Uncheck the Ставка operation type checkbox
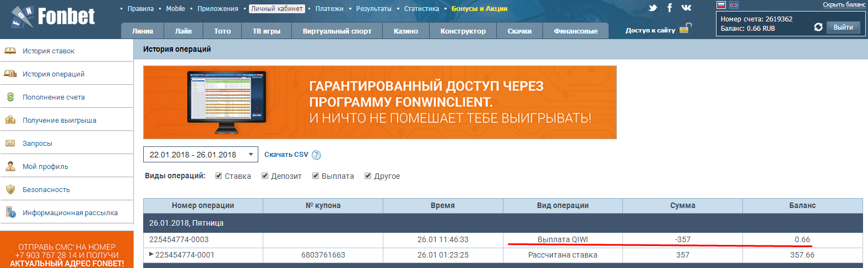868x268 pixels. pyautogui.click(x=219, y=176)
